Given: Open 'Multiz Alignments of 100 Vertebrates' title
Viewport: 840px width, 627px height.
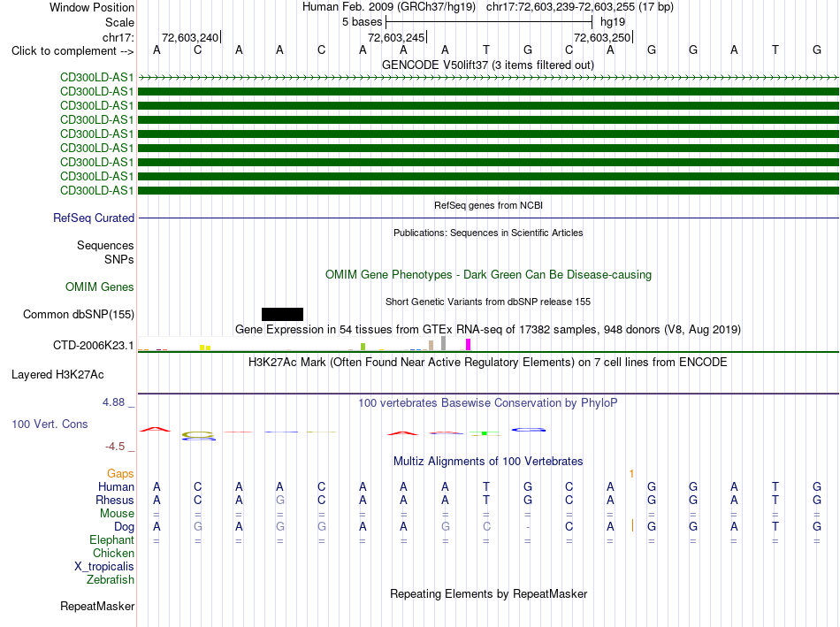Looking at the screenshot, I should click(488, 461).
